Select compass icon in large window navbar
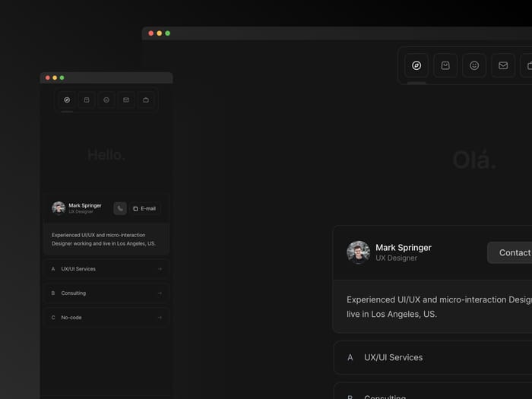 tap(416, 65)
